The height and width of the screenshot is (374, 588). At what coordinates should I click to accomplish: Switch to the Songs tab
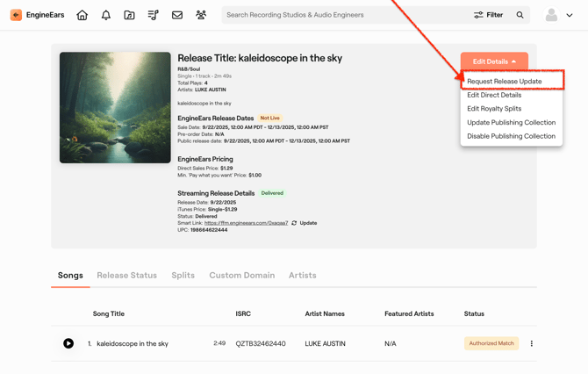coord(70,276)
